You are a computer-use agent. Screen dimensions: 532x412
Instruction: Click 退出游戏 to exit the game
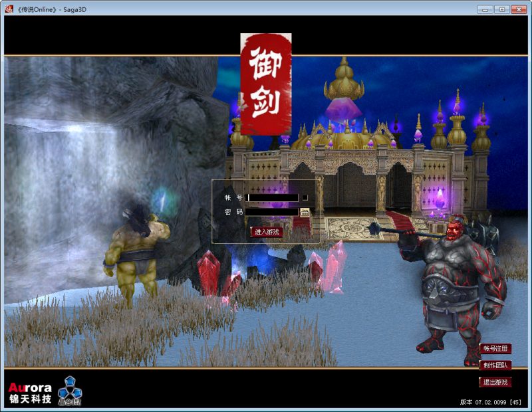tap(495, 382)
